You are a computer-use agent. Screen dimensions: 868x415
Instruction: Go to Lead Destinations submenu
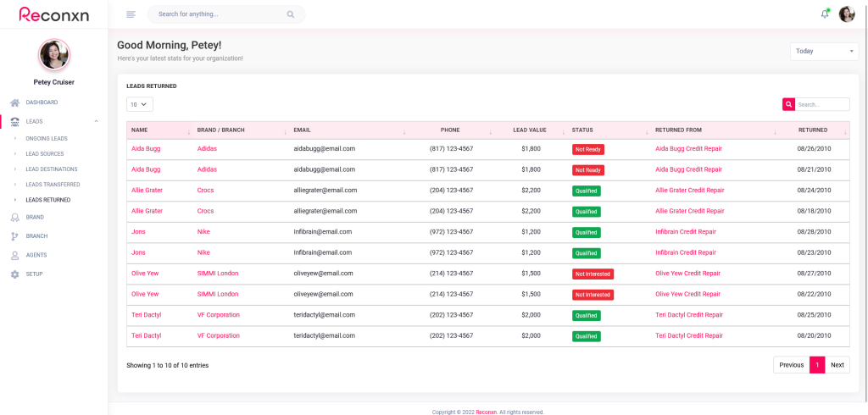[x=52, y=169]
